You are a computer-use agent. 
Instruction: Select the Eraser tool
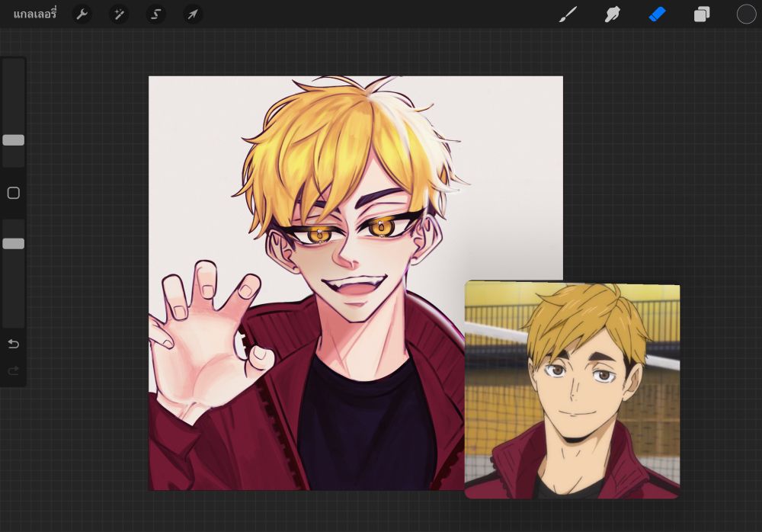(657, 14)
